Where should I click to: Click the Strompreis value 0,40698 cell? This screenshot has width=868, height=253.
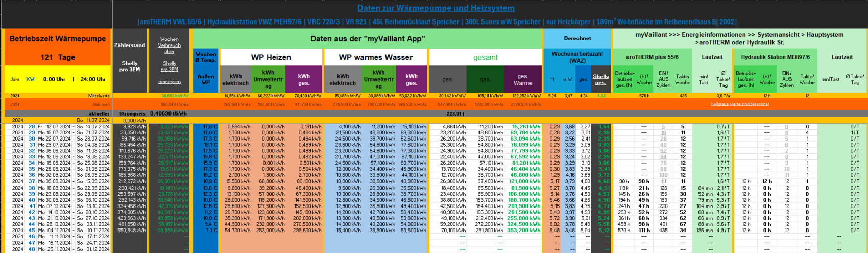tap(167, 114)
